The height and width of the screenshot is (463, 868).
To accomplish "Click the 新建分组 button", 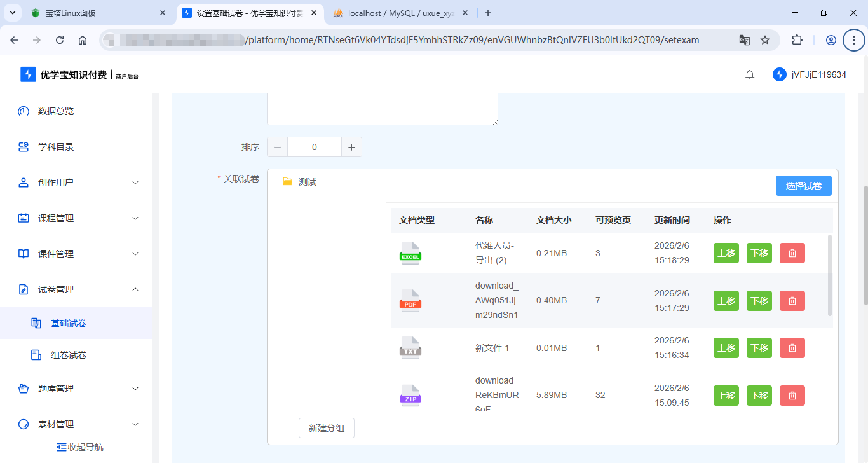I will [326, 428].
